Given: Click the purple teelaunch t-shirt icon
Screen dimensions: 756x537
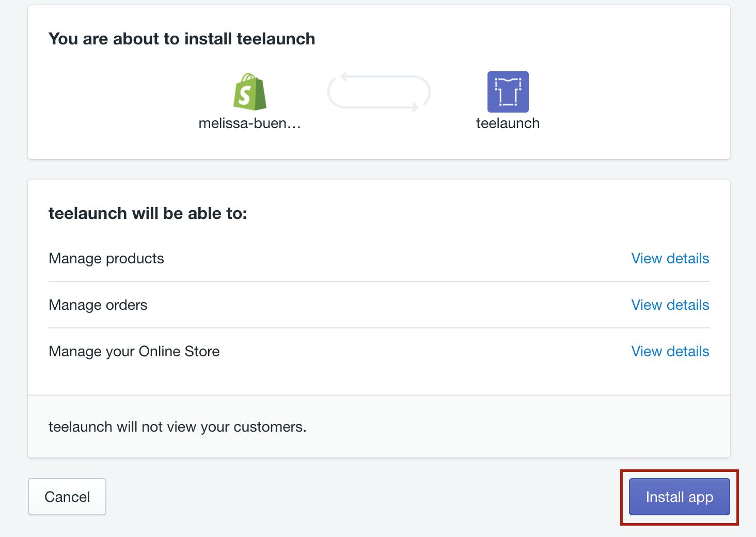Looking at the screenshot, I should click(x=508, y=92).
